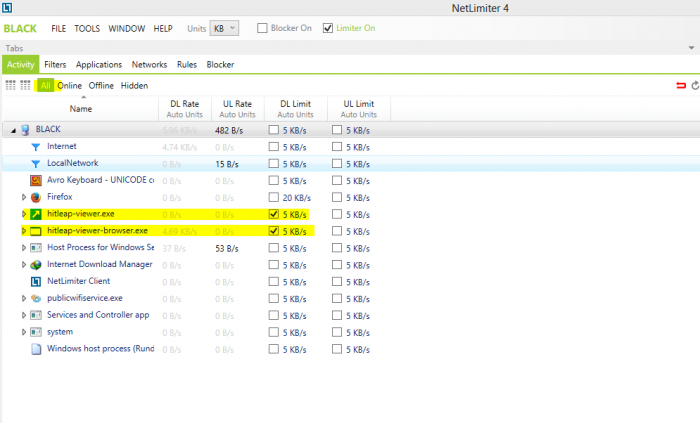Image resolution: width=700 pixels, height=423 pixels.
Task: Click the red reset arrow icon
Action: [681, 85]
